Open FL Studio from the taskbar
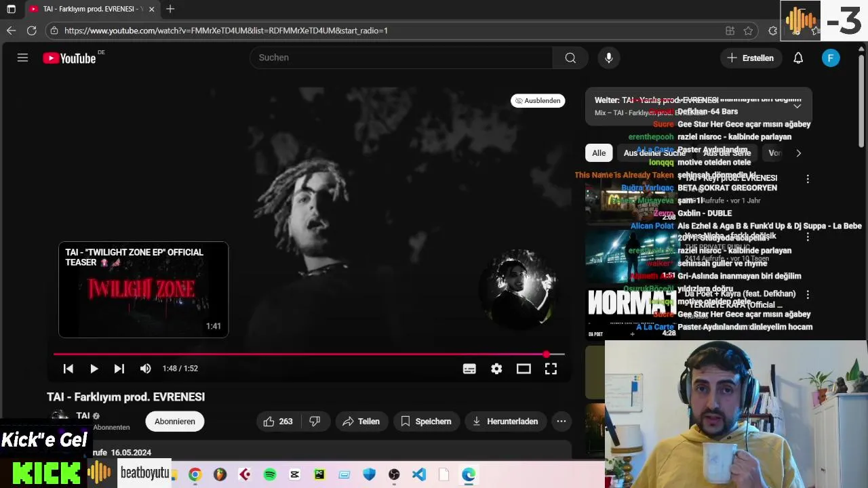The height and width of the screenshot is (488, 868). 220,474
